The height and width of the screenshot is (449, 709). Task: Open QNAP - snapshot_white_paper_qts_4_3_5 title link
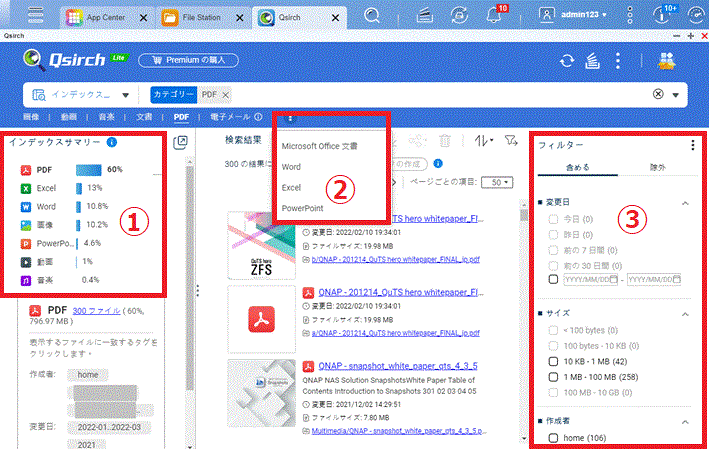point(398,366)
